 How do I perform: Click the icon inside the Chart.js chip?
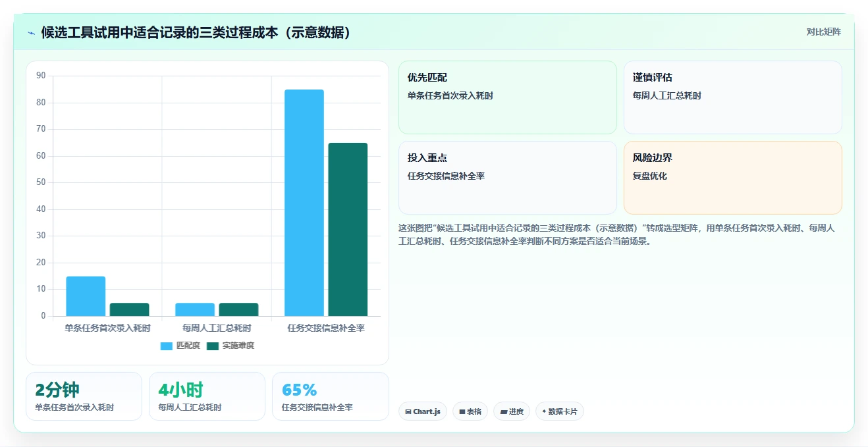[408, 412]
